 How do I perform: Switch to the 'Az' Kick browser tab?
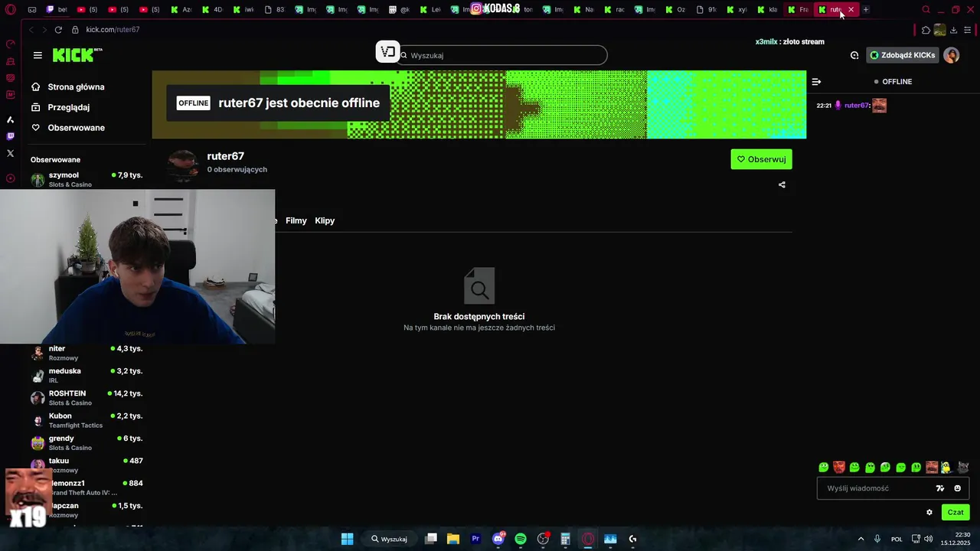click(x=181, y=9)
